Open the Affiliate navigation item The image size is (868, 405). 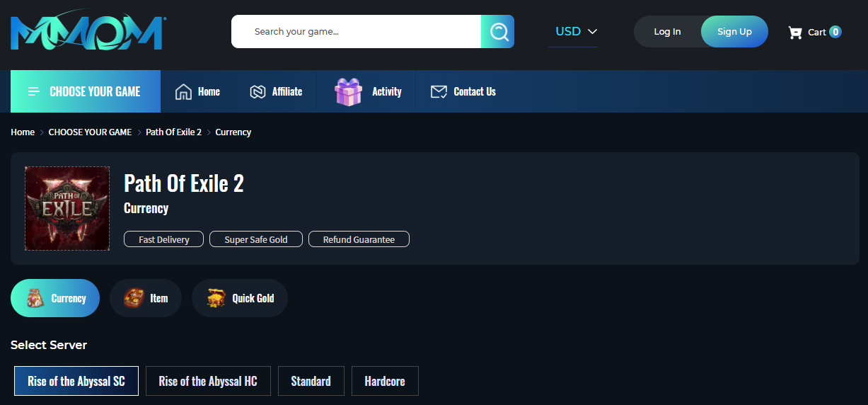click(x=276, y=91)
